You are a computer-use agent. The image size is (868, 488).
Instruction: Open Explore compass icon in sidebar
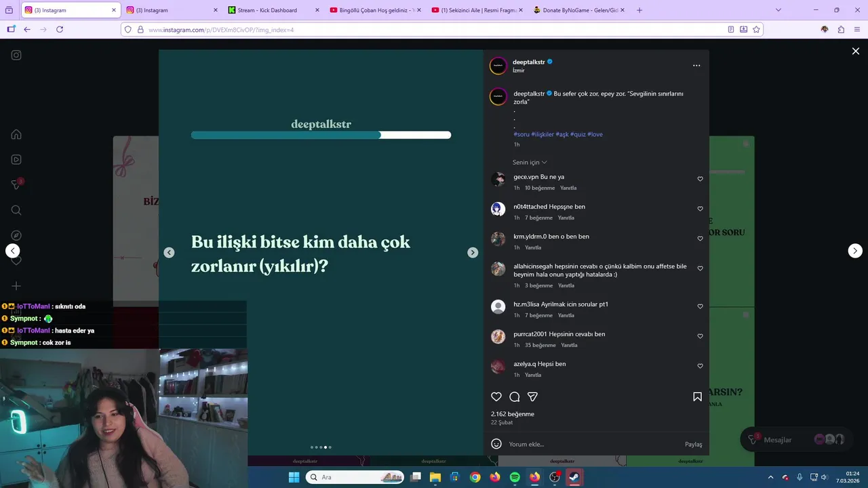pos(16,235)
